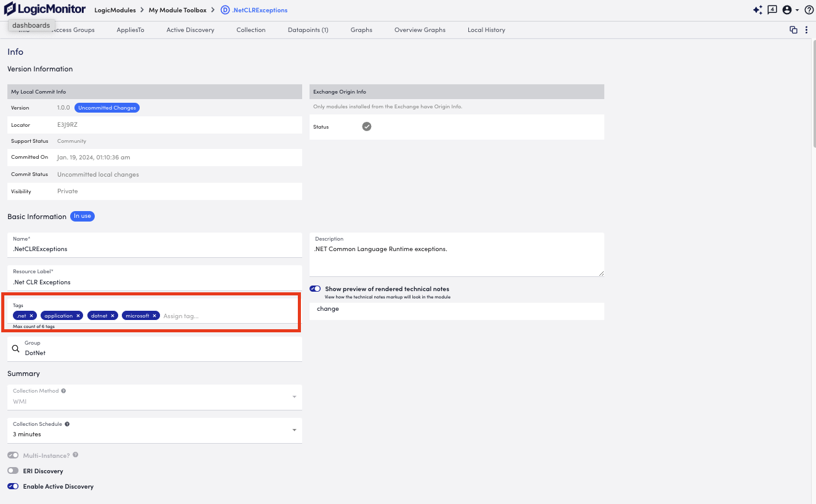The width and height of the screenshot is (816, 504).
Task: Toggle the ERI Discovery switch
Action: coord(13,471)
